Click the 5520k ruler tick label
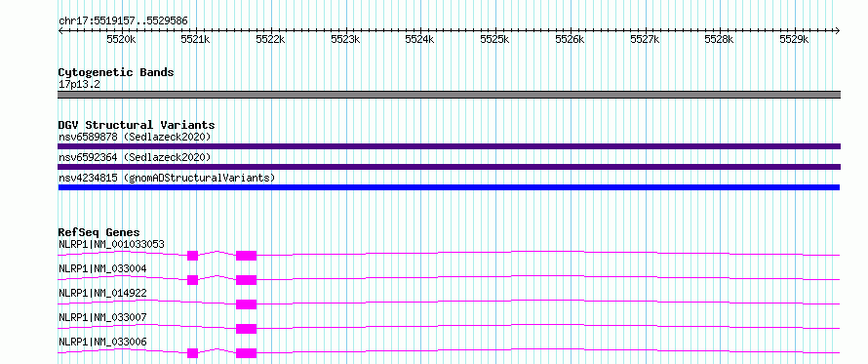 tap(121, 39)
